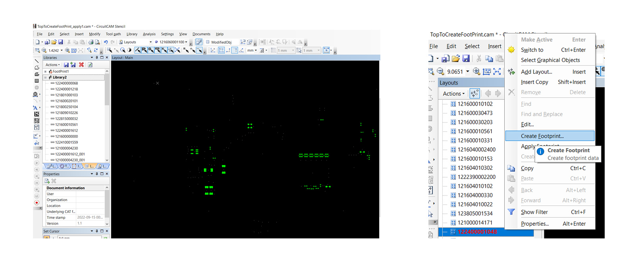Click the Undo arrow in the left window toolbar
This screenshot has width=644, height=271.
pos(106,42)
